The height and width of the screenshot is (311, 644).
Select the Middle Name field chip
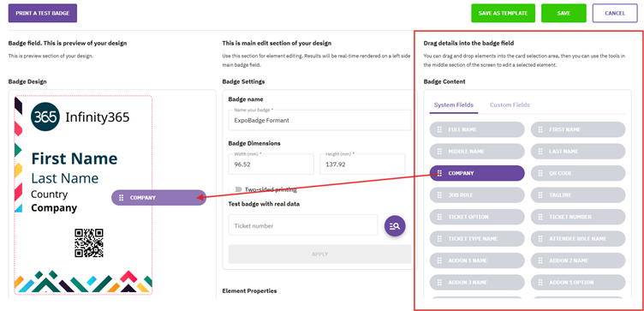pyautogui.click(x=477, y=151)
